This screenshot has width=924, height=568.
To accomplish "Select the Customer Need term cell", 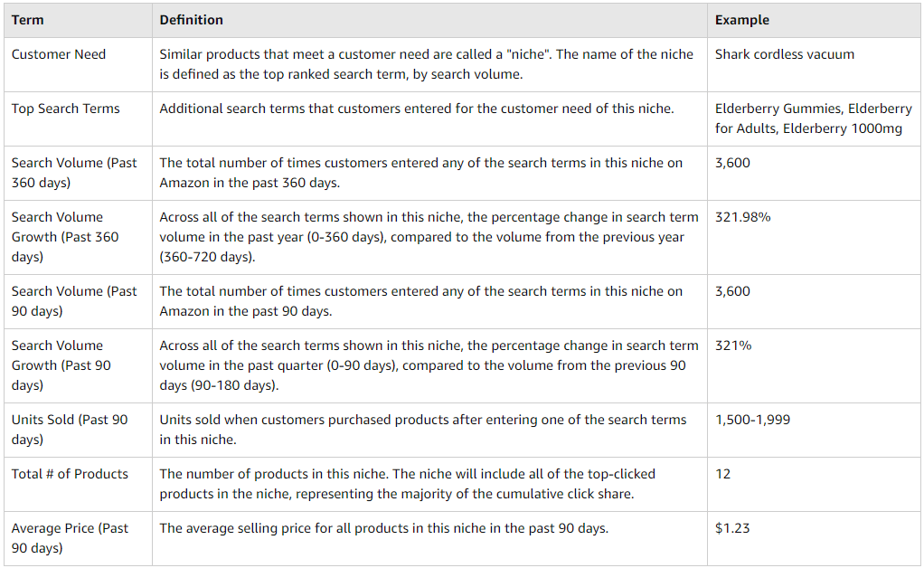I will coord(78,65).
